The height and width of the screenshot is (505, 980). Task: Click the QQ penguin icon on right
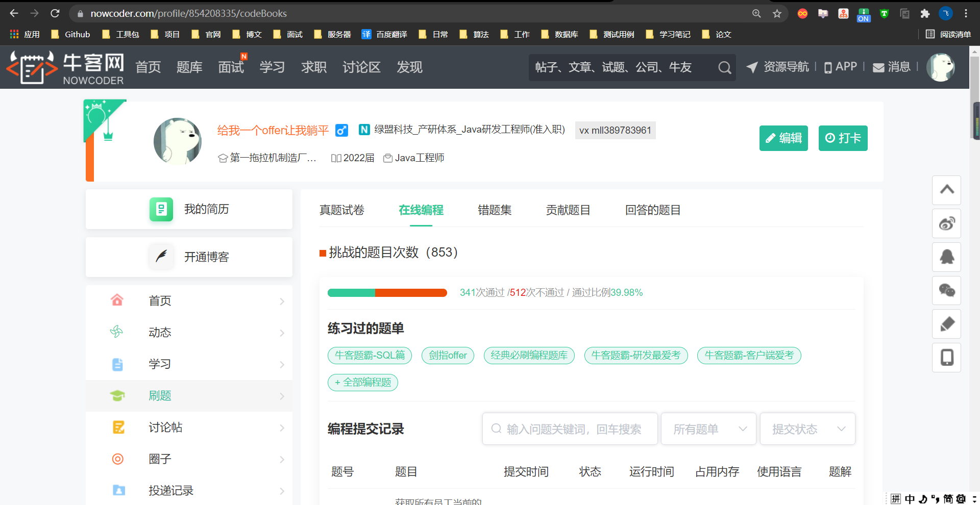pos(946,257)
